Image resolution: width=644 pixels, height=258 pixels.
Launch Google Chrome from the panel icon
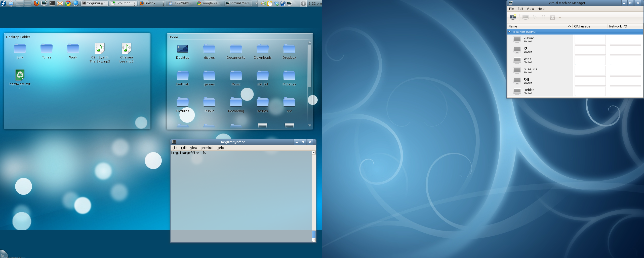pos(68,3)
